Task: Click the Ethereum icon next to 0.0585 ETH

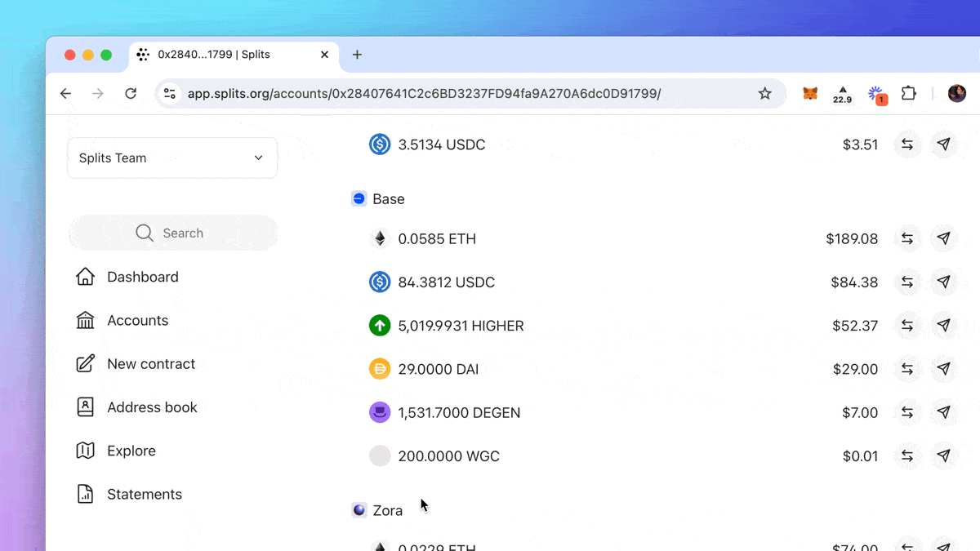Action: tap(380, 238)
